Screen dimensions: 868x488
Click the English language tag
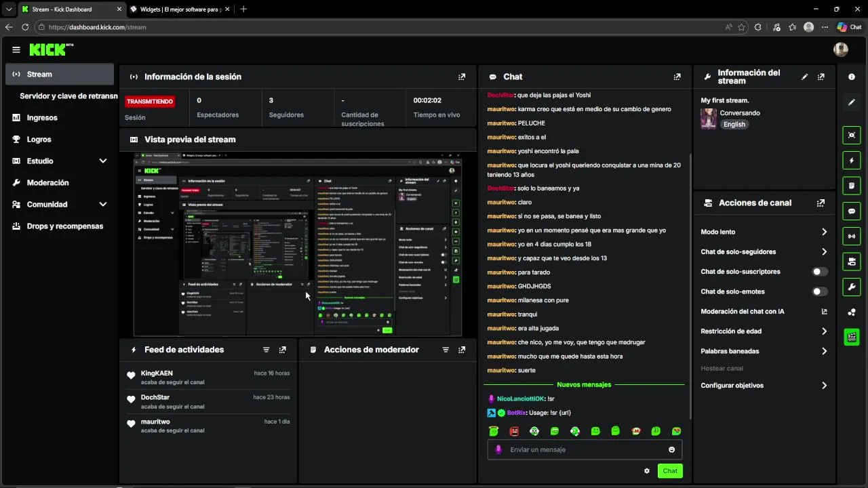tap(734, 125)
